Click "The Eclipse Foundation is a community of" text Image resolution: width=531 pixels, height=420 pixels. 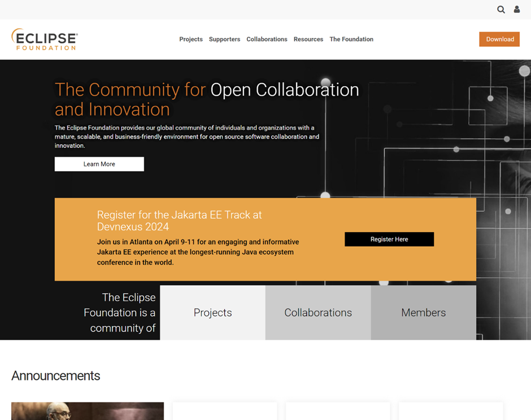120,312
